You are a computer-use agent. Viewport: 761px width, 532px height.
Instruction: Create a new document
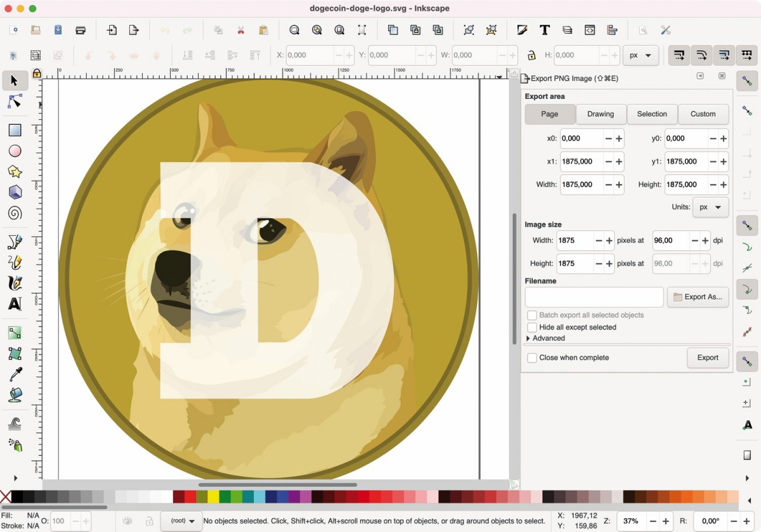(13, 30)
